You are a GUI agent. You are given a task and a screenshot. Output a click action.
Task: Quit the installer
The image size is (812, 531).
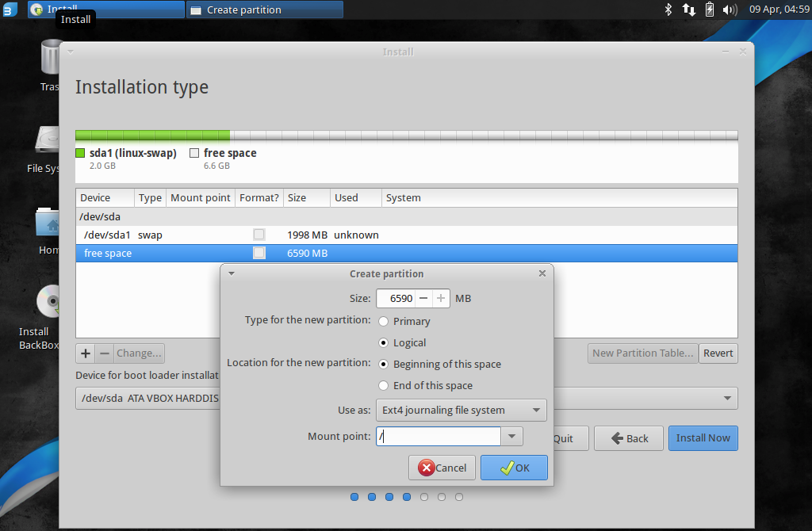pos(569,438)
